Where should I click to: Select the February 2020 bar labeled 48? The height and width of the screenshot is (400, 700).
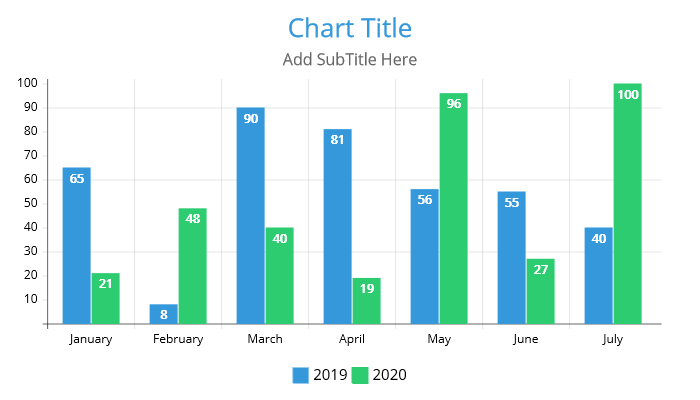(x=193, y=266)
